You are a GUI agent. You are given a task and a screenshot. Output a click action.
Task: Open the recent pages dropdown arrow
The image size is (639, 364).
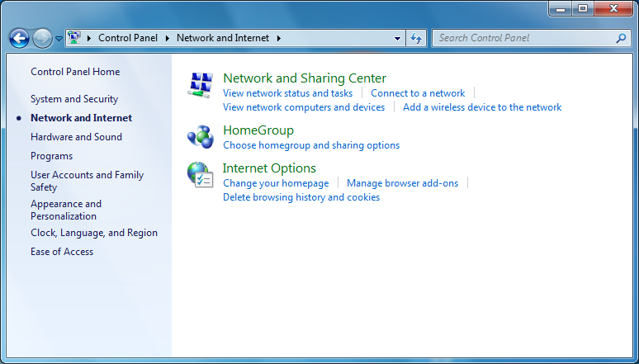coord(59,39)
